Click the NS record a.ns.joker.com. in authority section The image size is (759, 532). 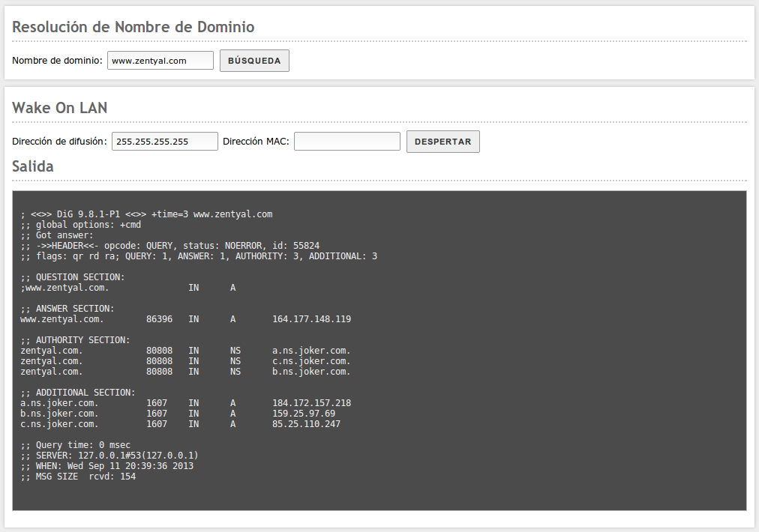pos(311,351)
